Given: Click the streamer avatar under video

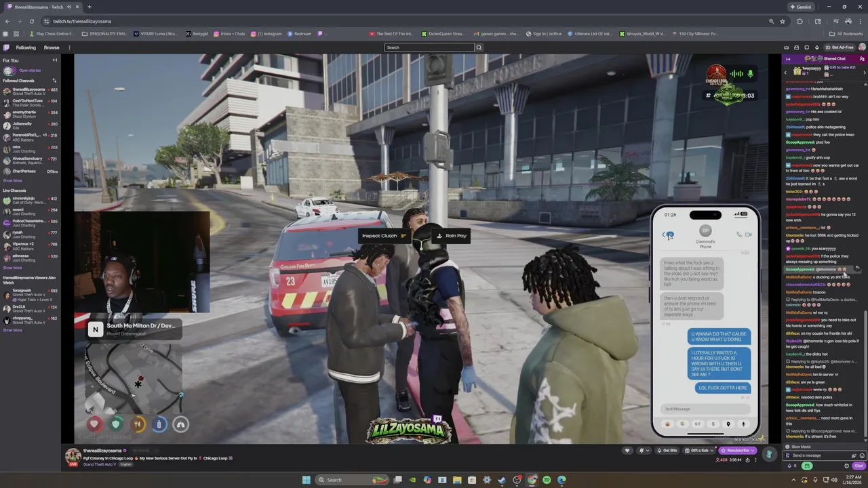Looking at the screenshot, I should point(73,455).
